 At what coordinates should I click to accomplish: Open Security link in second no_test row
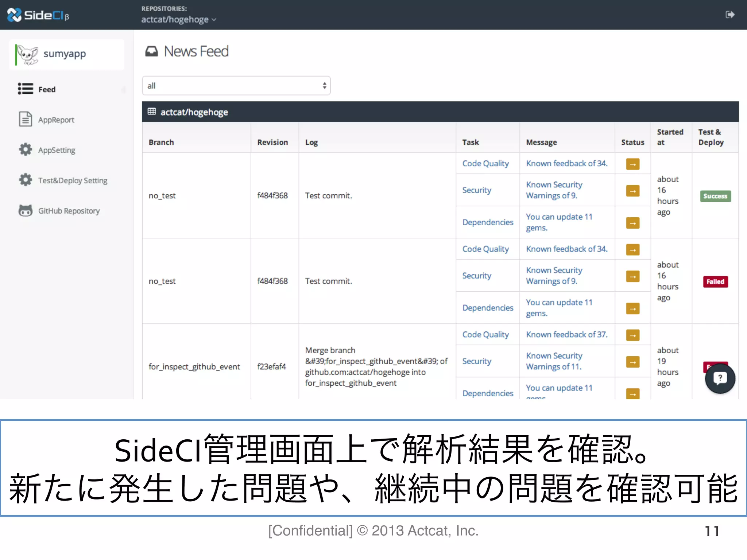tap(477, 276)
